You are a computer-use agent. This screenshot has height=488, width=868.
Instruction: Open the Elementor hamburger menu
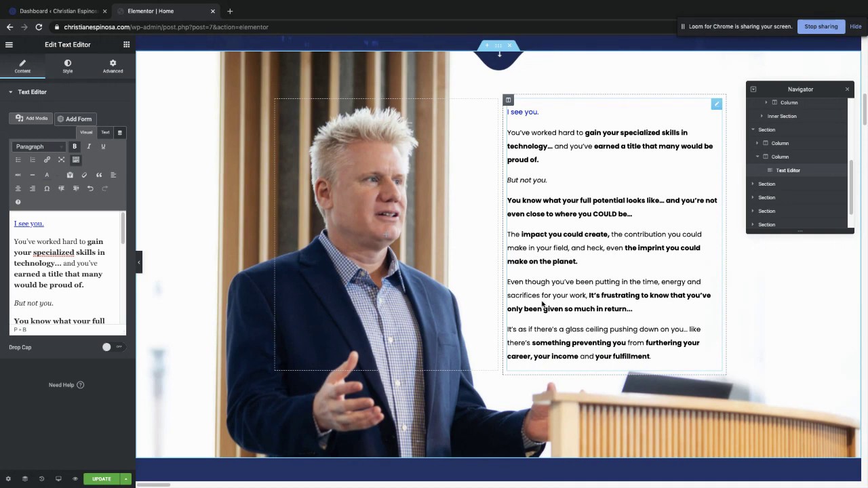pos(9,45)
